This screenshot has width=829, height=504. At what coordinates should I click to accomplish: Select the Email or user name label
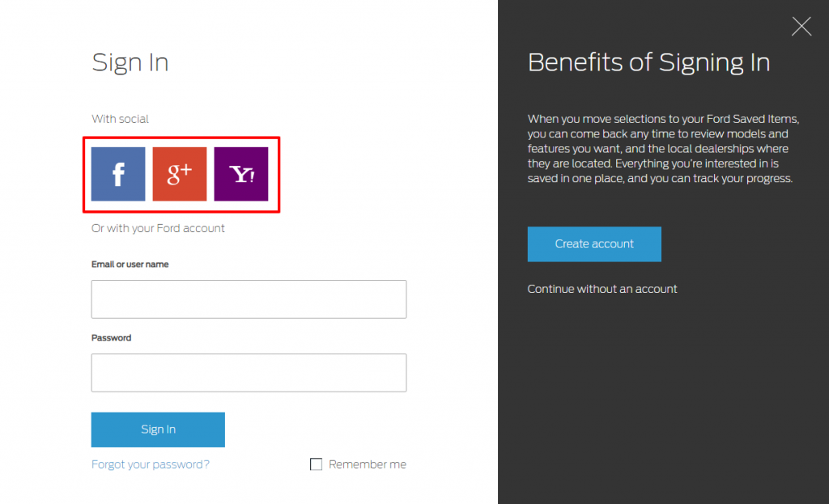130,264
